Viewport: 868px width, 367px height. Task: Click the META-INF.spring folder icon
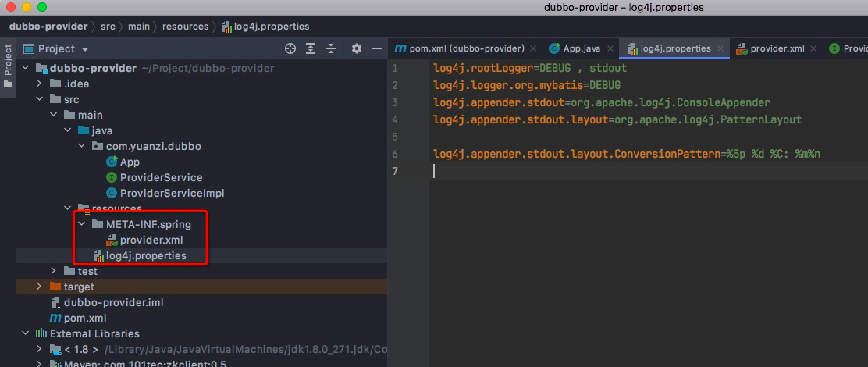[x=98, y=224]
